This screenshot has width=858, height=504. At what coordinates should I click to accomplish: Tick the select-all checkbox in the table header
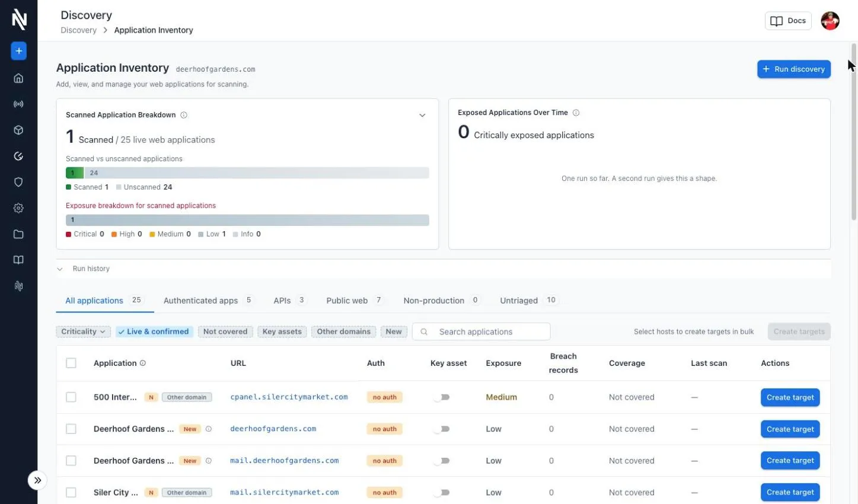[x=71, y=363]
